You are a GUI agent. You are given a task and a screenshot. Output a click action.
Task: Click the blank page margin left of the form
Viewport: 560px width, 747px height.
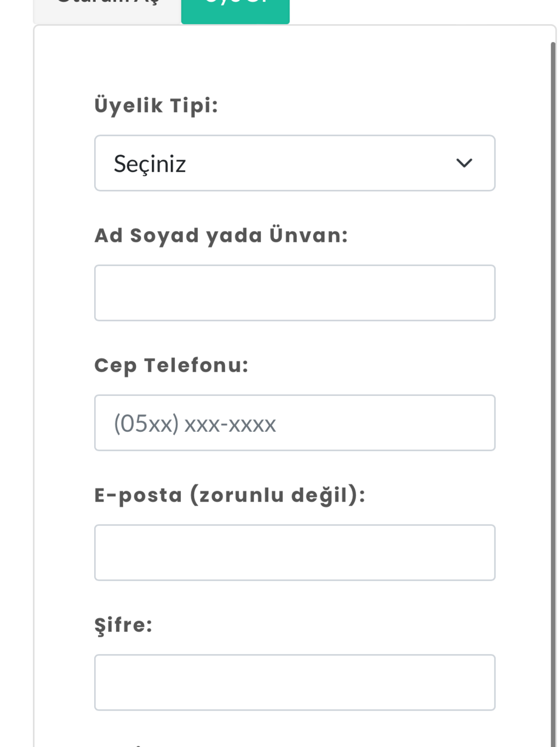[16, 336]
